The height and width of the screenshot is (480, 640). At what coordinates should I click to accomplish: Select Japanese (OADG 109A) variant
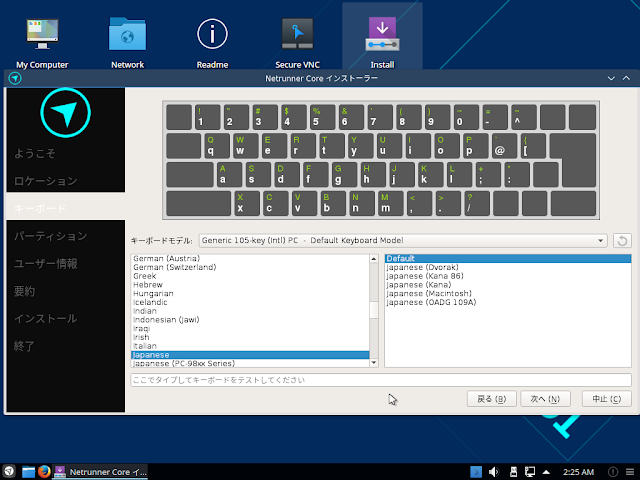508,302
